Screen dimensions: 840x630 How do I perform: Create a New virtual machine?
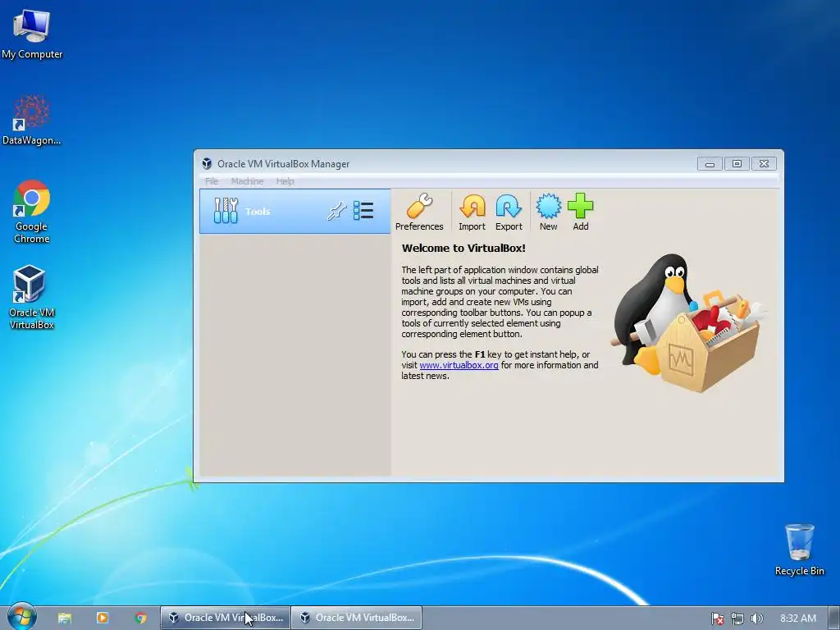[x=548, y=212]
